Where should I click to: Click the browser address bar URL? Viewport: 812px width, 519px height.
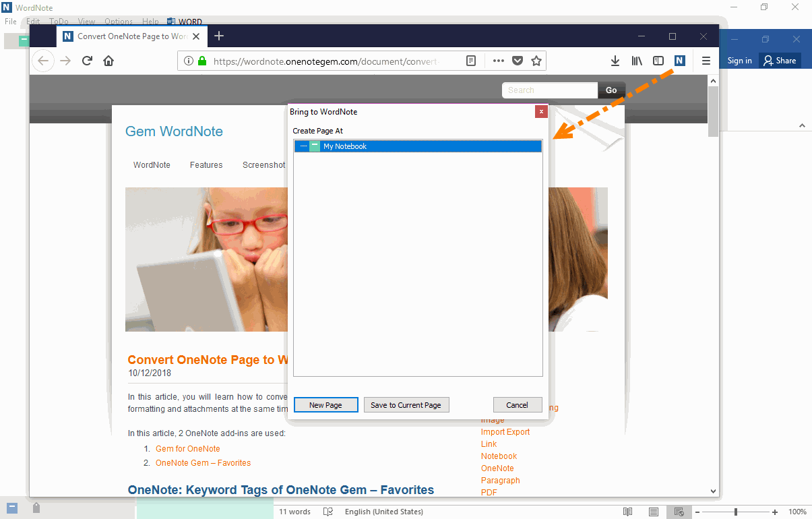coord(327,61)
